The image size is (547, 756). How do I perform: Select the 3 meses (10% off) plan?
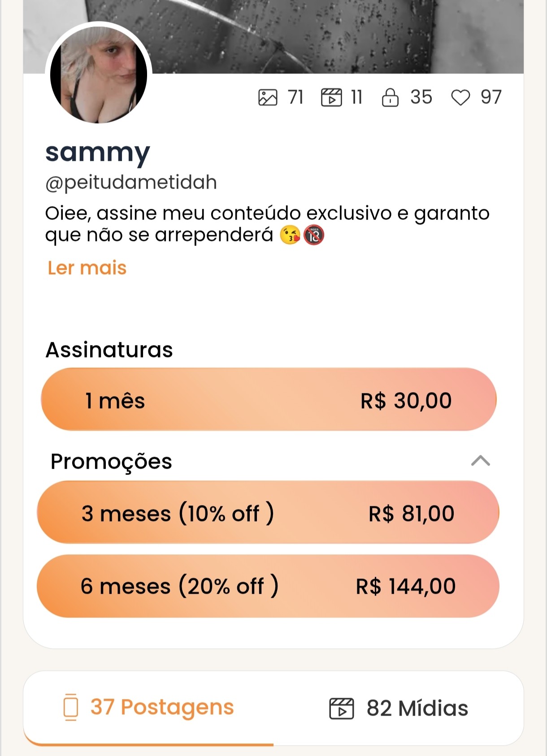tap(268, 512)
